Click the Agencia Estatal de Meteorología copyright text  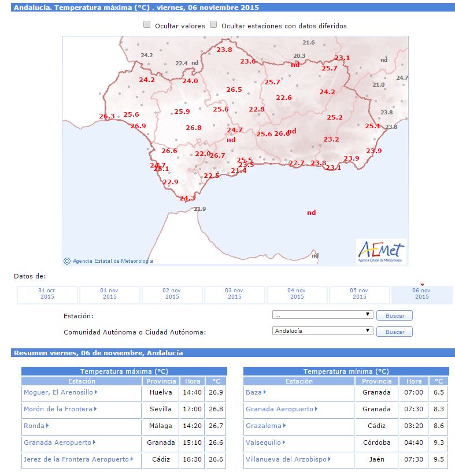click(x=108, y=261)
